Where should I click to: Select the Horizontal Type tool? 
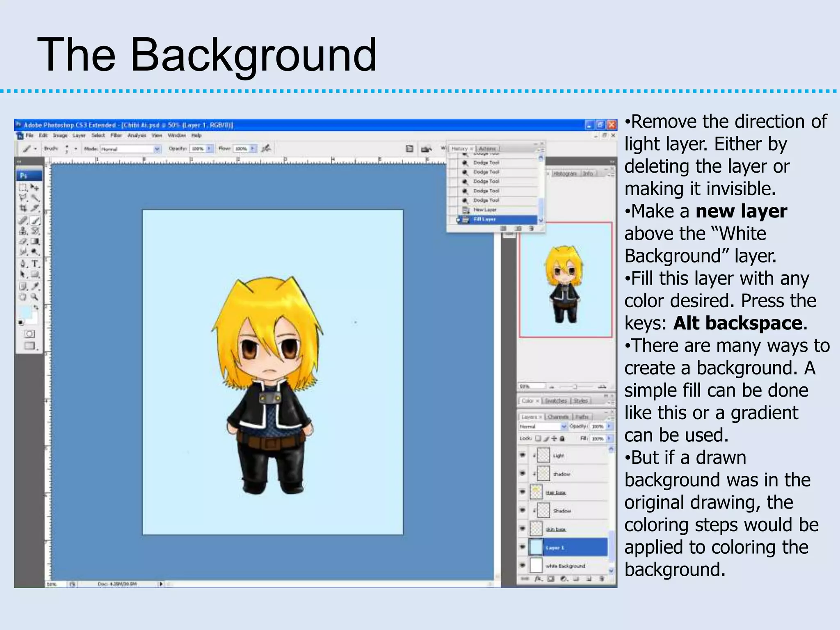(35, 264)
